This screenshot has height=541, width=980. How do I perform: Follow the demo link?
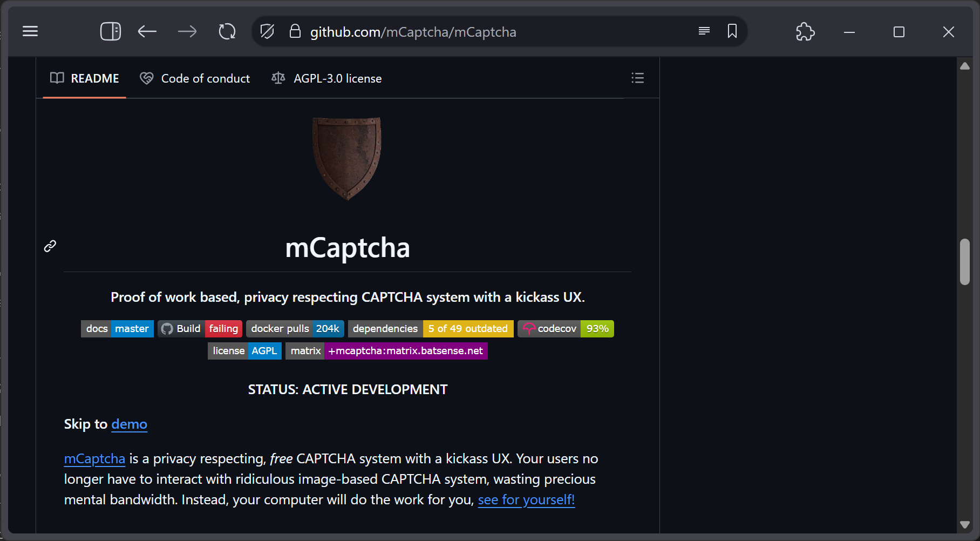click(x=129, y=424)
